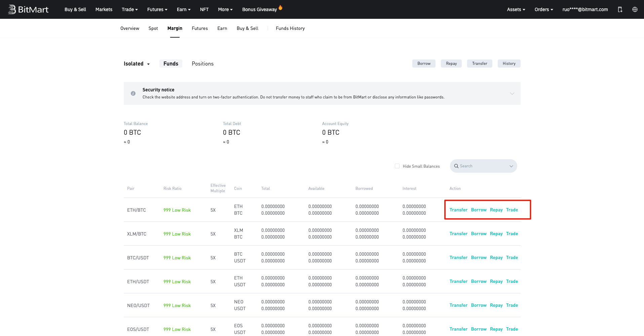
Task: Switch to Buy & Sell assets tab
Action: (x=248, y=28)
